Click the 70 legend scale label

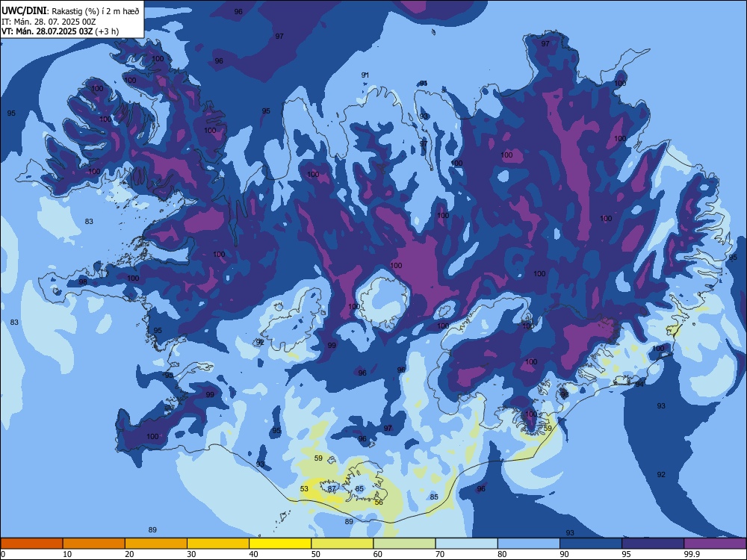440,554
